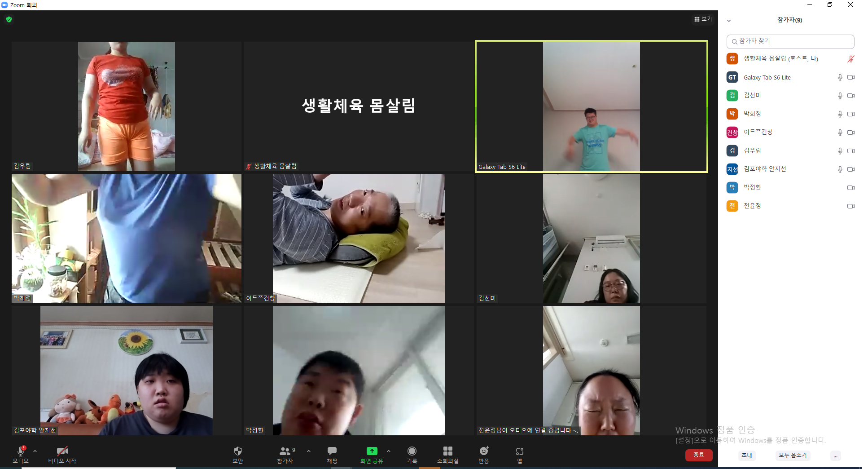Screen dimensions: 868x469
Task: Click 전윤정 video tile
Action: click(592, 371)
